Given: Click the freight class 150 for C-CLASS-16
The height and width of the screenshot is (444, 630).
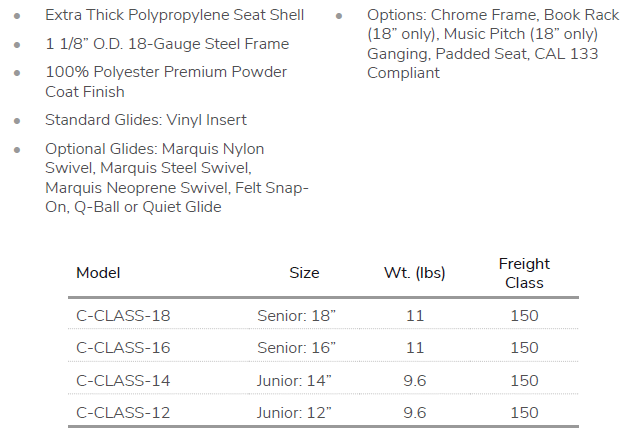Looking at the screenshot, I should click(524, 348).
